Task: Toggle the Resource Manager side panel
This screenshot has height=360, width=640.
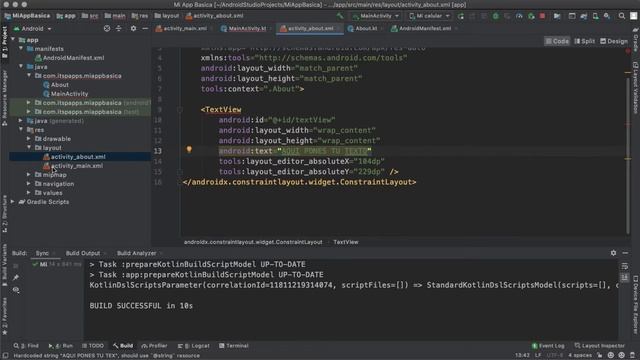Action: (x=4, y=97)
